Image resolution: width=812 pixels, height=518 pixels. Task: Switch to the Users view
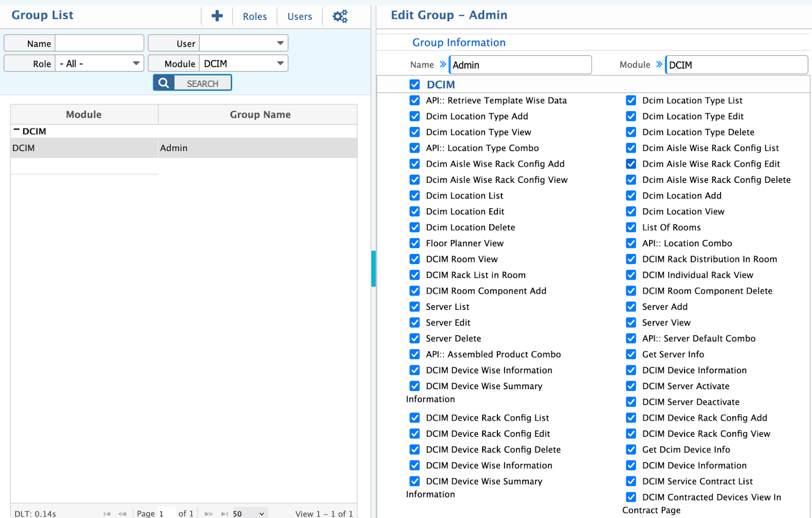coord(299,16)
